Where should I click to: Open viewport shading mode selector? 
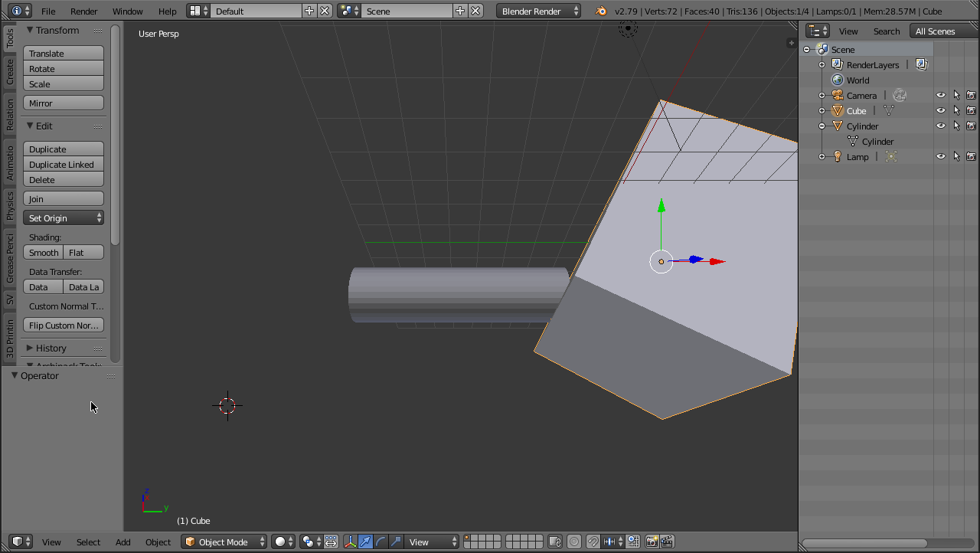coord(285,542)
